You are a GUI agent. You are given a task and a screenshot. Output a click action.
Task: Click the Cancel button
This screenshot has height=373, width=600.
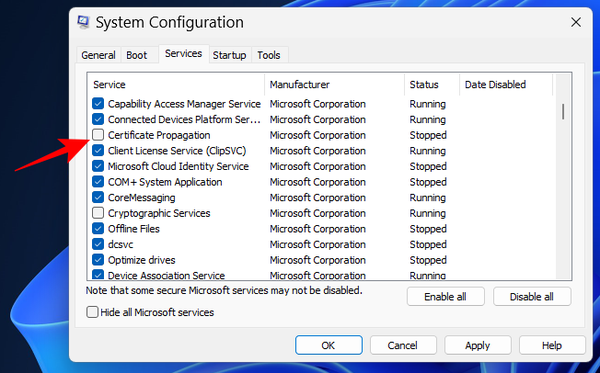[403, 345]
